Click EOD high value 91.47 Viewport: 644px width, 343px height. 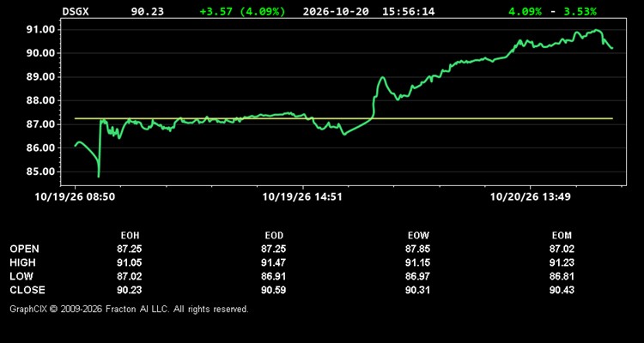point(274,262)
